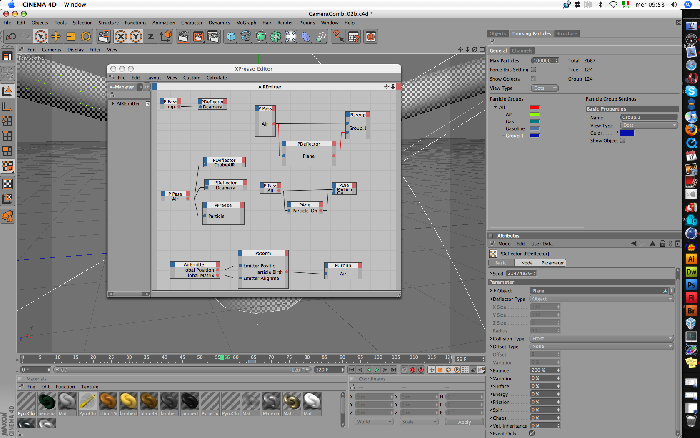700x438 pixels.
Task: Click the help question mark cursor icon
Action: coord(338,36)
